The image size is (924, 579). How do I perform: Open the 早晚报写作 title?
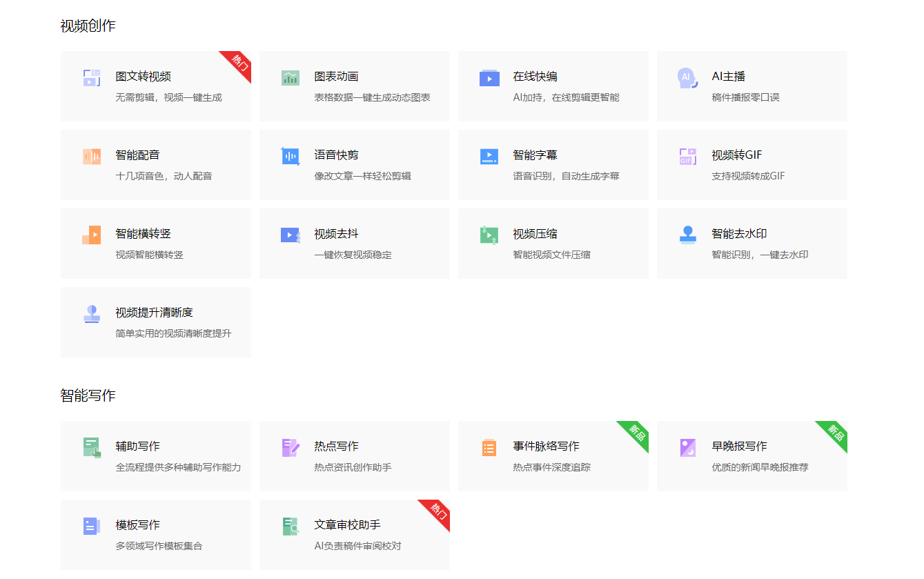pyautogui.click(x=740, y=446)
